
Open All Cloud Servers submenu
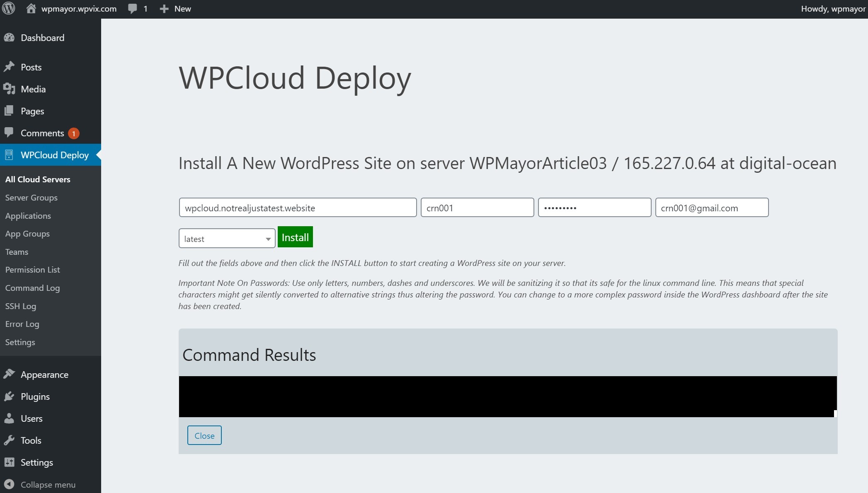(38, 179)
